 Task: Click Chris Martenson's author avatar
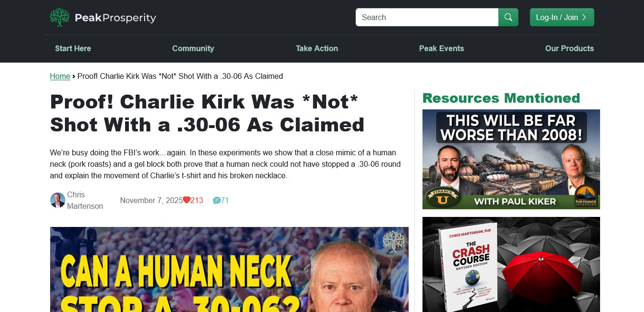pyautogui.click(x=58, y=200)
